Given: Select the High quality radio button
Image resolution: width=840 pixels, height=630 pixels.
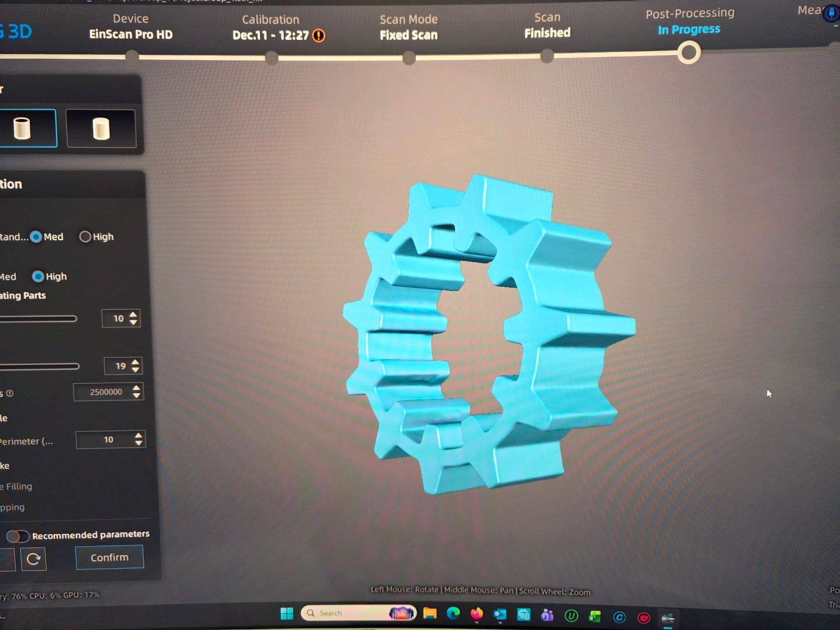Looking at the screenshot, I should 85,237.
